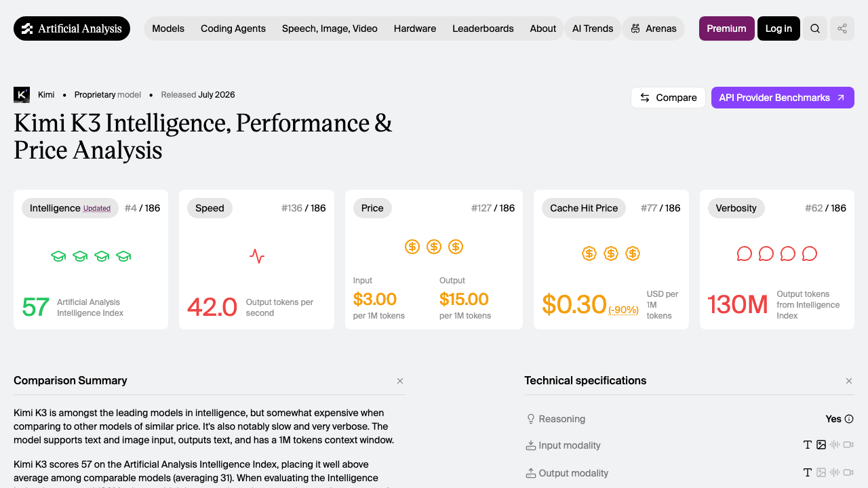
Task: Click the Intelligence Index score 57
Action: click(35, 307)
